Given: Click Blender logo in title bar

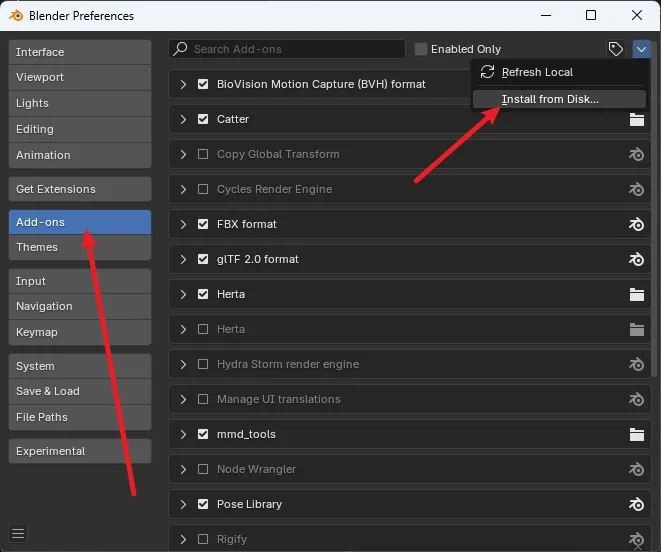Looking at the screenshot, I should 16,16.
